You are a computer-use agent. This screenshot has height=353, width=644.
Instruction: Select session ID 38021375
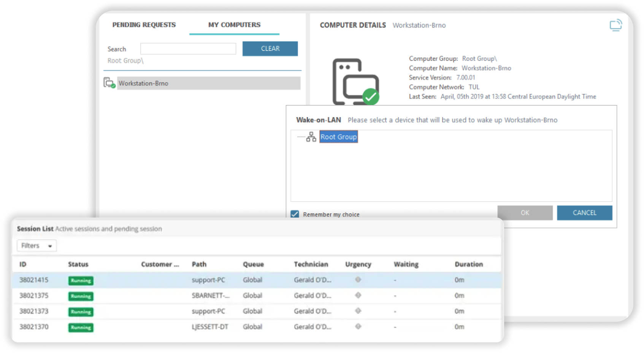[x=34, y=296]
